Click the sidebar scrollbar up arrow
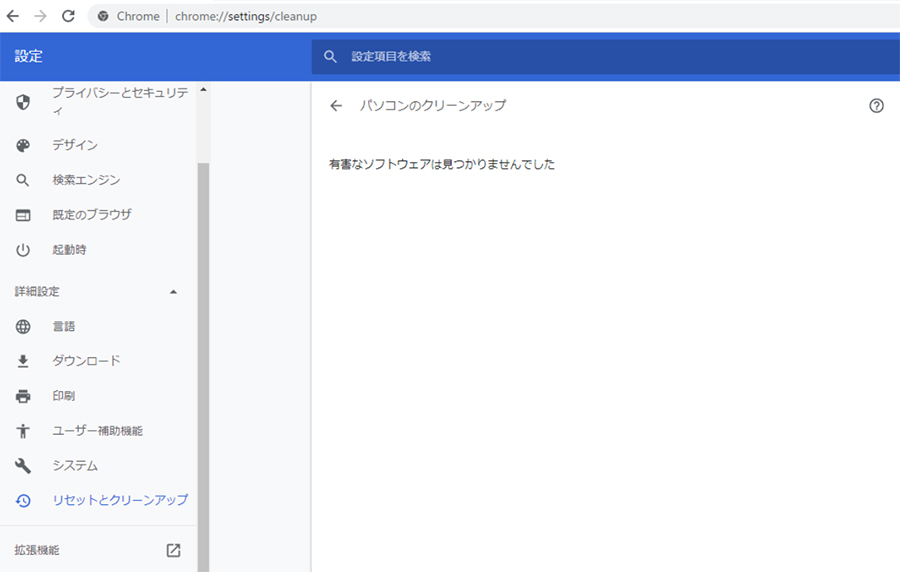The height and width of the screenshot is (572, 900). [x=203, y=90]
